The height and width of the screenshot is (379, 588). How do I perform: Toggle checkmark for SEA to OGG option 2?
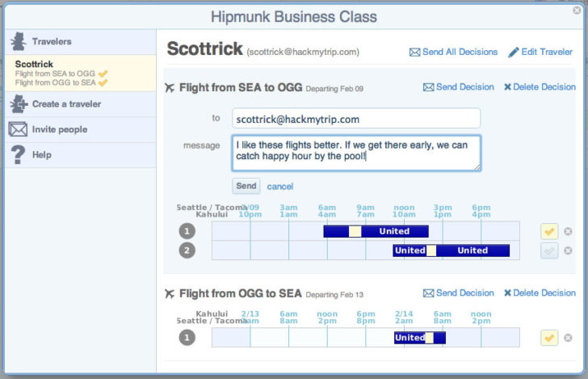[549, 251]
